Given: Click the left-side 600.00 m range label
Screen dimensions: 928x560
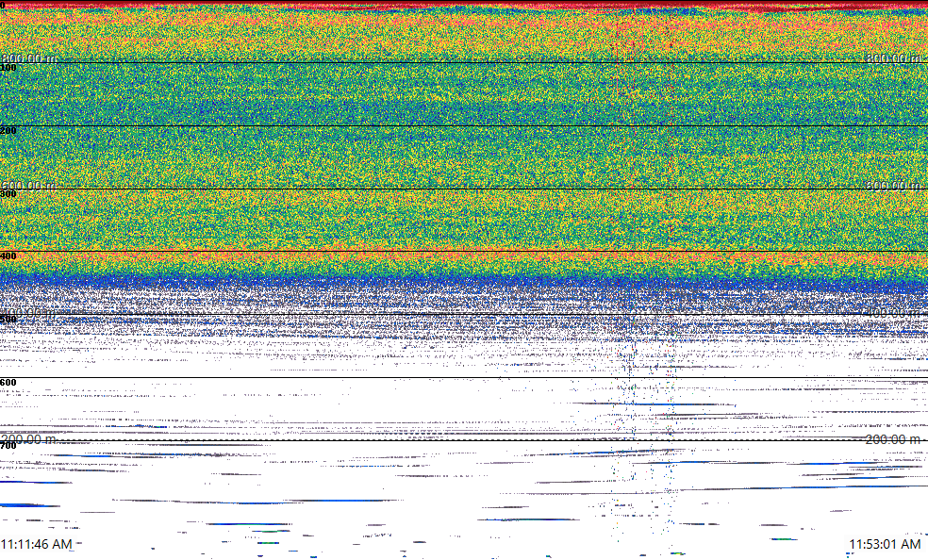Looking at the screenshot, I should point(28,185).
